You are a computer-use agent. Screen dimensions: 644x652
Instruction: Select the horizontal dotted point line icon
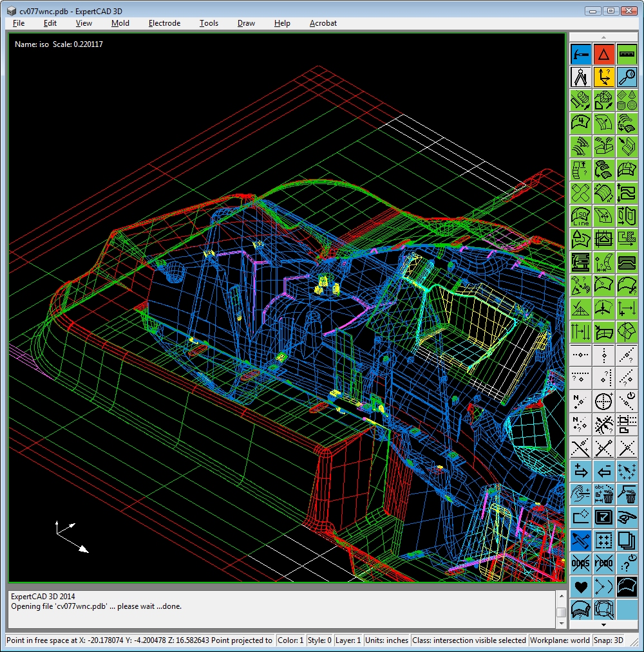pos(581,355)
